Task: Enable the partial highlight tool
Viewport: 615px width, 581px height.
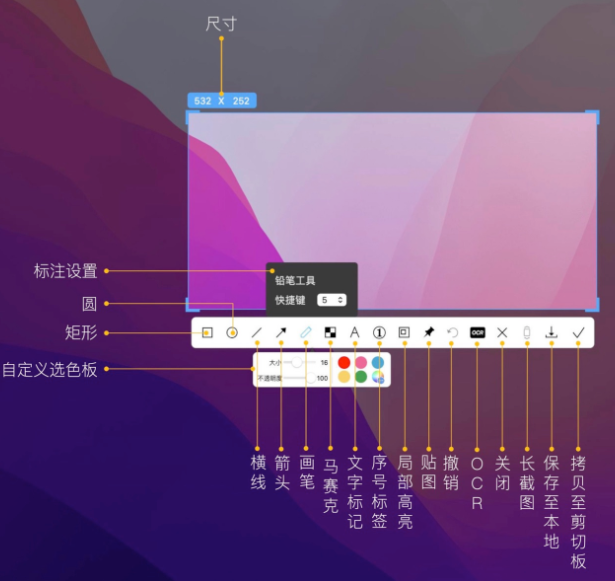Action: tap(404, 332)
